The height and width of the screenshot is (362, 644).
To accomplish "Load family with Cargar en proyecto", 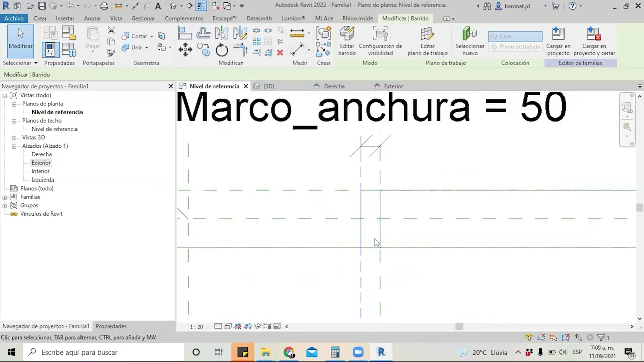I will tap(558, 41).
